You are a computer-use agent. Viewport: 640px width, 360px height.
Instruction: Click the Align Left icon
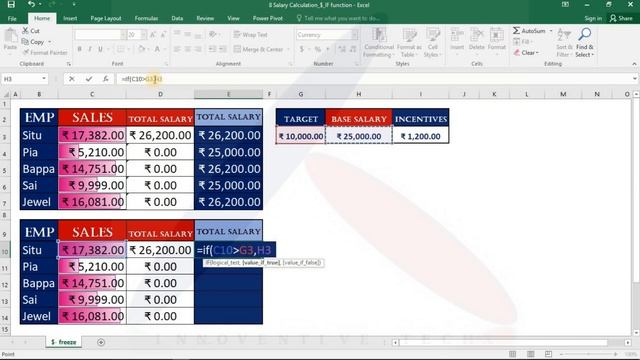tap(177, 49)
